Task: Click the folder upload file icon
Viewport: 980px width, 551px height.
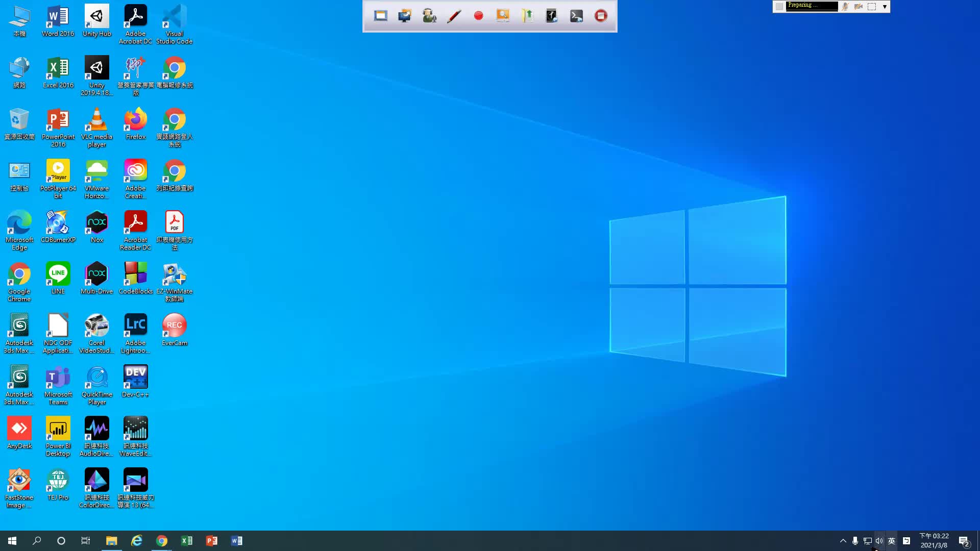Action: [x=527, y=16]
